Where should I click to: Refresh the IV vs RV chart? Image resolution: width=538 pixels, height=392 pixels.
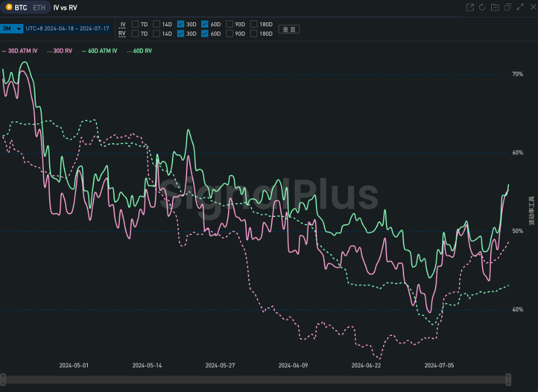pos(482,8)
